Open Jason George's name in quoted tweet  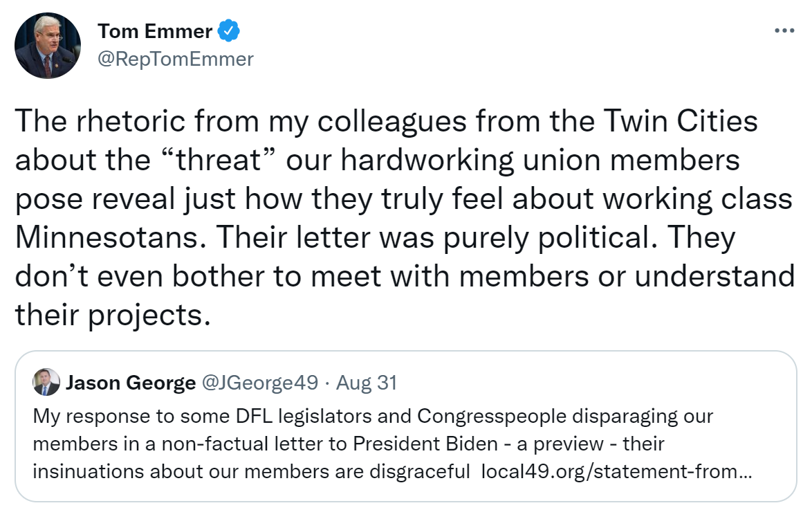click(130, 383)
